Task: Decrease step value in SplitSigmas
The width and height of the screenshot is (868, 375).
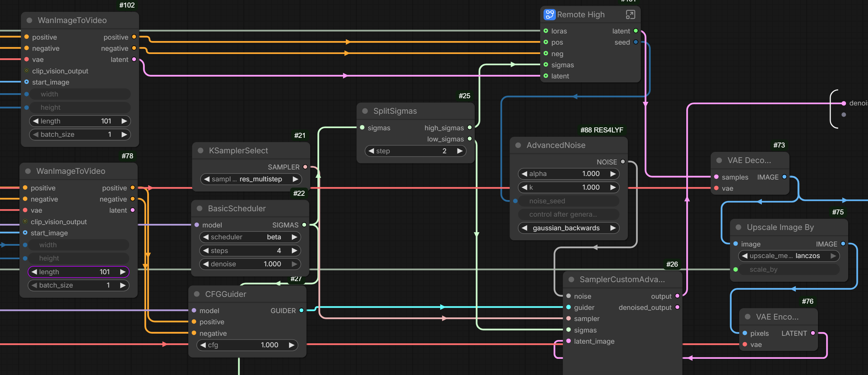Action: click(371, 151)
